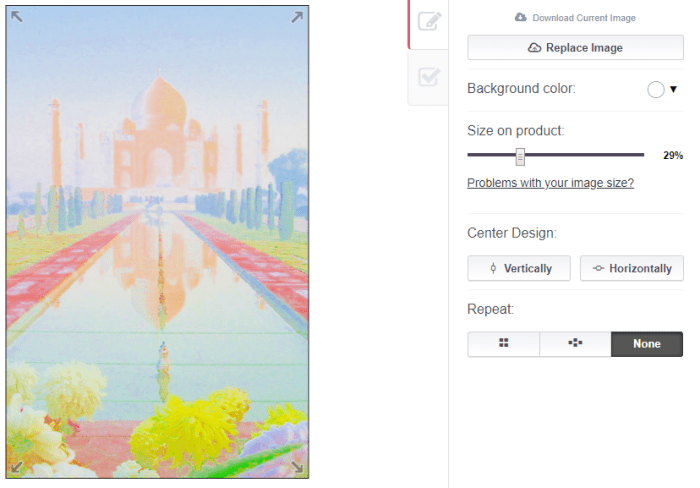Switch to the checkmark tab
This screenshot has width=700, height=488.
[x=429, y=77]
